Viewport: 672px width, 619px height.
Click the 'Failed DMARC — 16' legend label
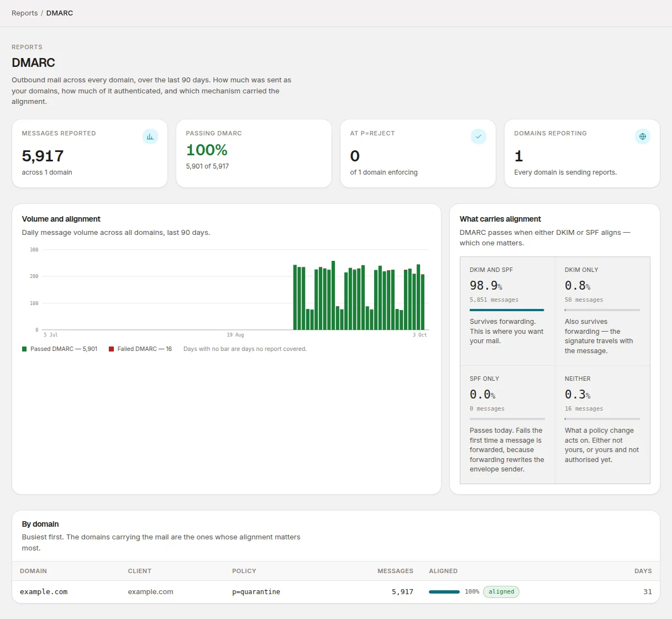click(144, 349)
